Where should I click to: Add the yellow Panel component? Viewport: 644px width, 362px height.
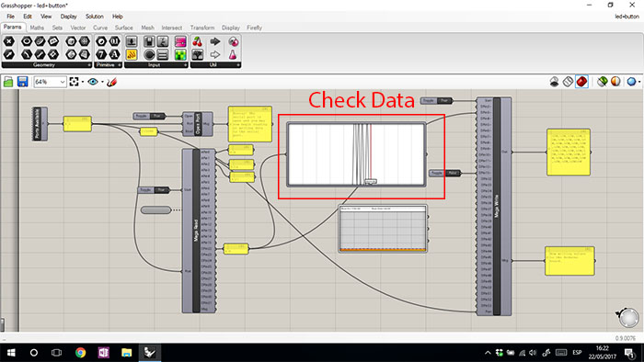[132, 54]
